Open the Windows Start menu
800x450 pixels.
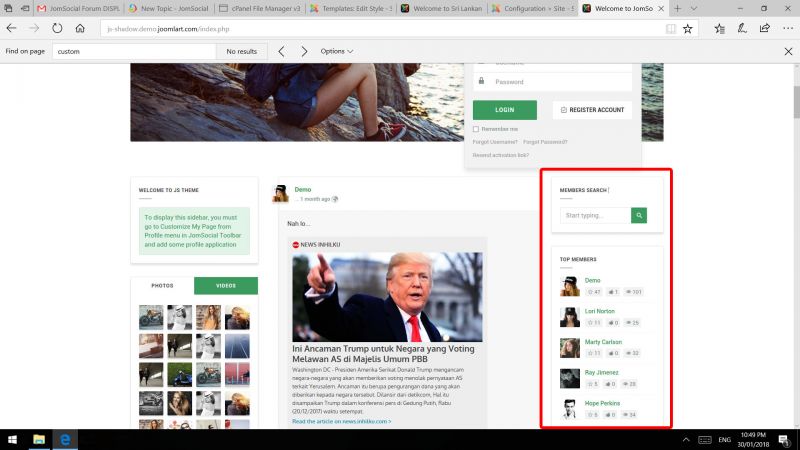click(12, 439)
